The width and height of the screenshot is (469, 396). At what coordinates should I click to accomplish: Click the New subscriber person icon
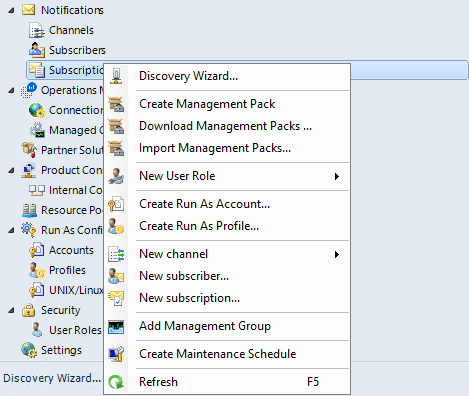tap(116, 276)
